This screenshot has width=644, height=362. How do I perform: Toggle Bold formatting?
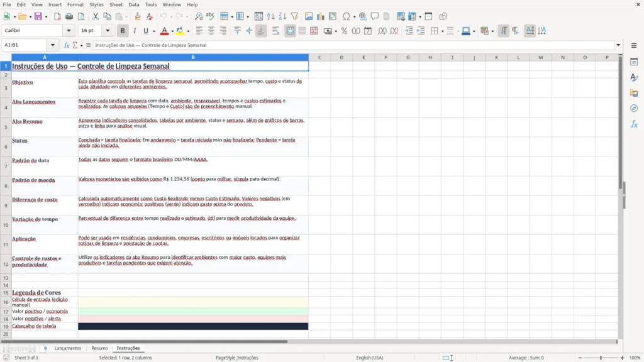[x=123, y=31]
